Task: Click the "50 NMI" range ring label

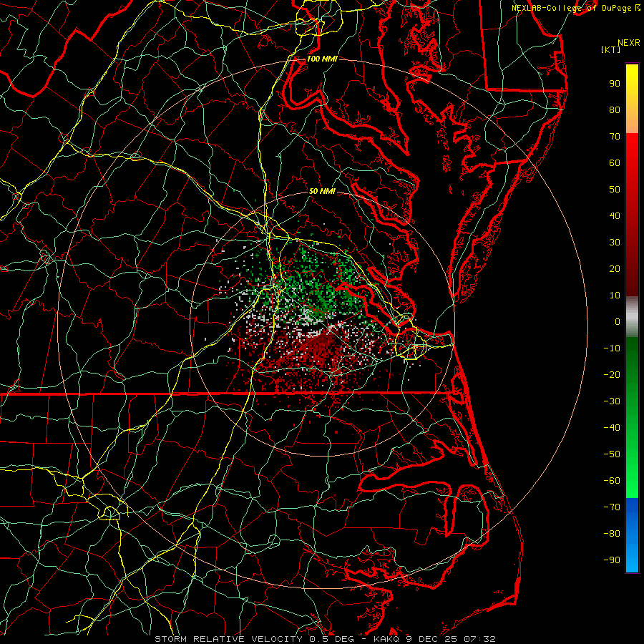Action: click(322, 191)
